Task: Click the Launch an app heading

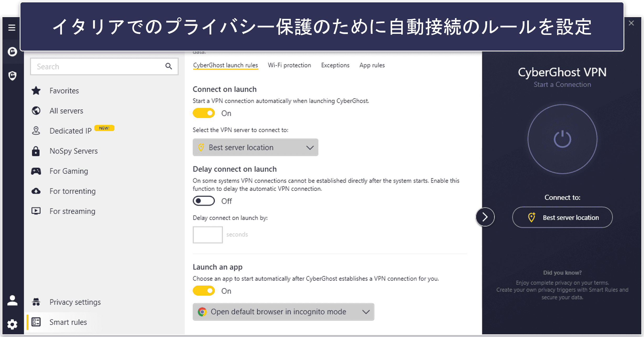Action: pyautogui.click(x=218, y=267)
